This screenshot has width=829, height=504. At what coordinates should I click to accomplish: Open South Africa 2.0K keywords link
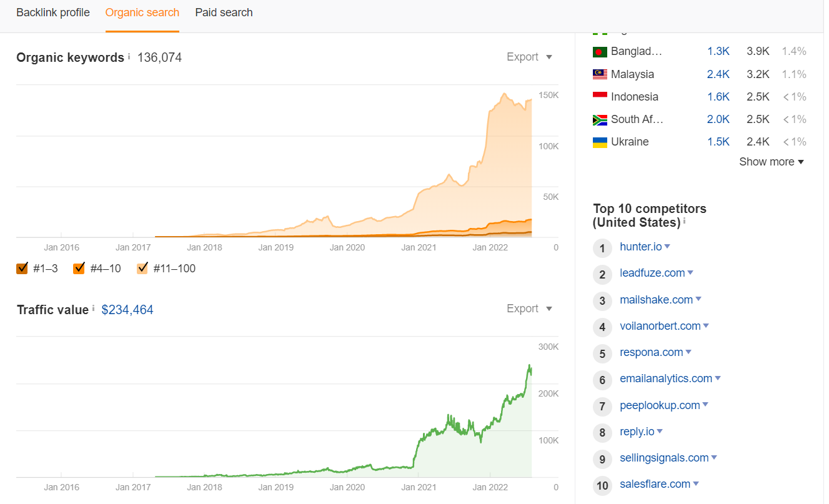click(718, 119)
